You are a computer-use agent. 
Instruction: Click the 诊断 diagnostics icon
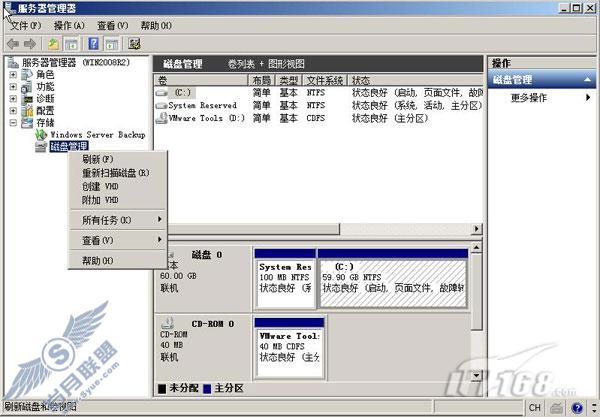[27, 99]
